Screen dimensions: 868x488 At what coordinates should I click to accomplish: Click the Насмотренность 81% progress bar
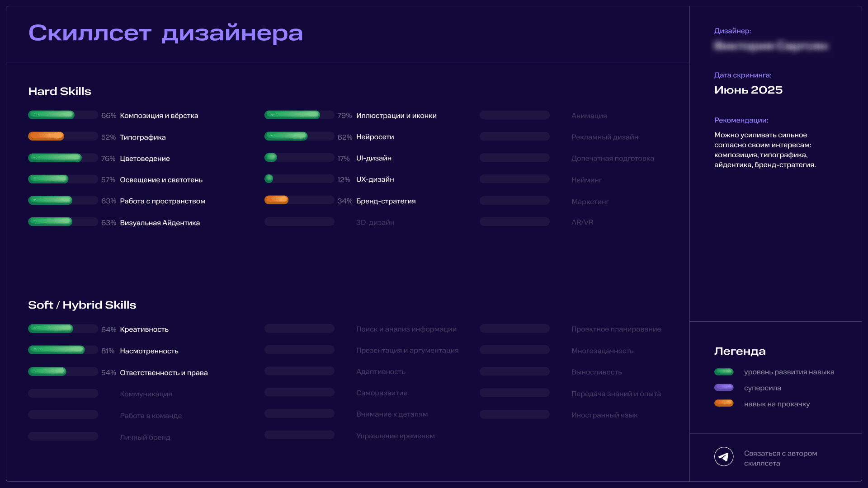(x=57, y=350)
